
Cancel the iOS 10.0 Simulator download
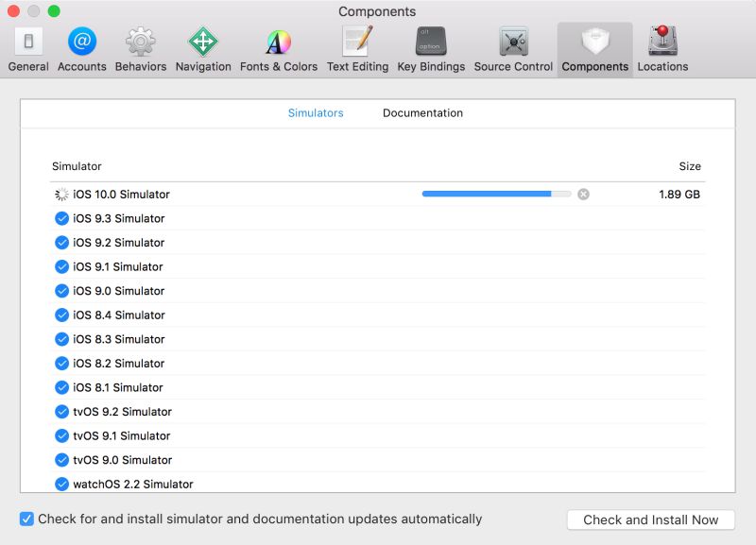tap(583, 195)
